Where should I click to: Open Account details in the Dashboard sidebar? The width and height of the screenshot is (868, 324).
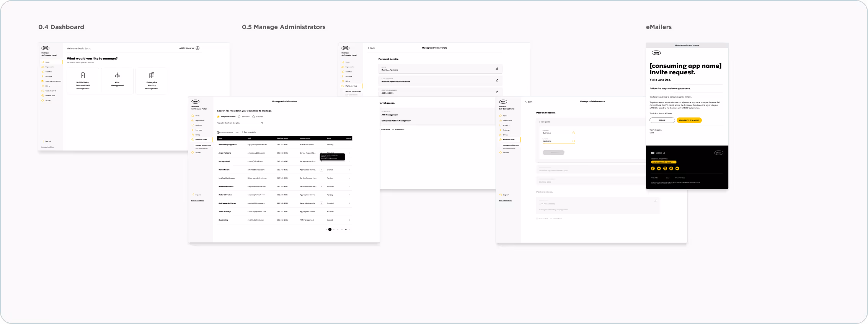tap(49, 91)
